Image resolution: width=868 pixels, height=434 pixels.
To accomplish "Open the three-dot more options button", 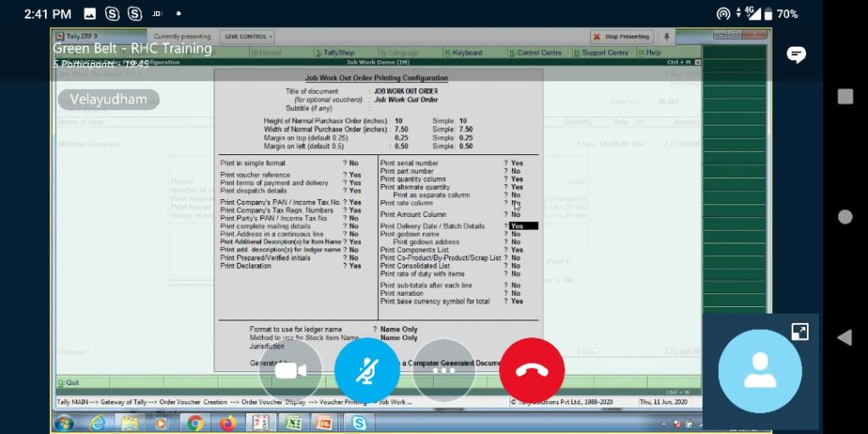I will pos(443,371).
